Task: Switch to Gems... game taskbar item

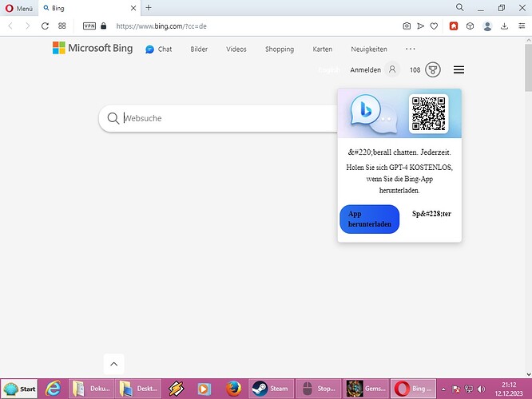Action: (x=366, y=389)
